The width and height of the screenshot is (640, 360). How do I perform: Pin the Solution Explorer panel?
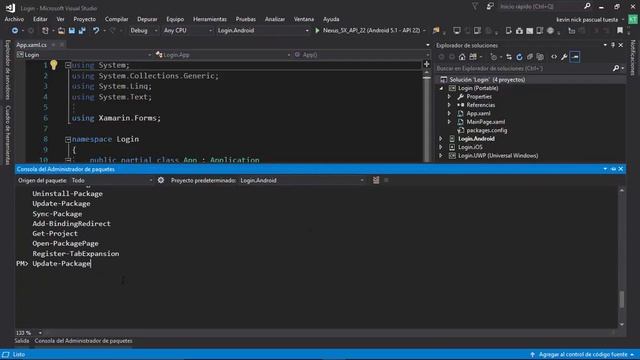click(613, 45)
